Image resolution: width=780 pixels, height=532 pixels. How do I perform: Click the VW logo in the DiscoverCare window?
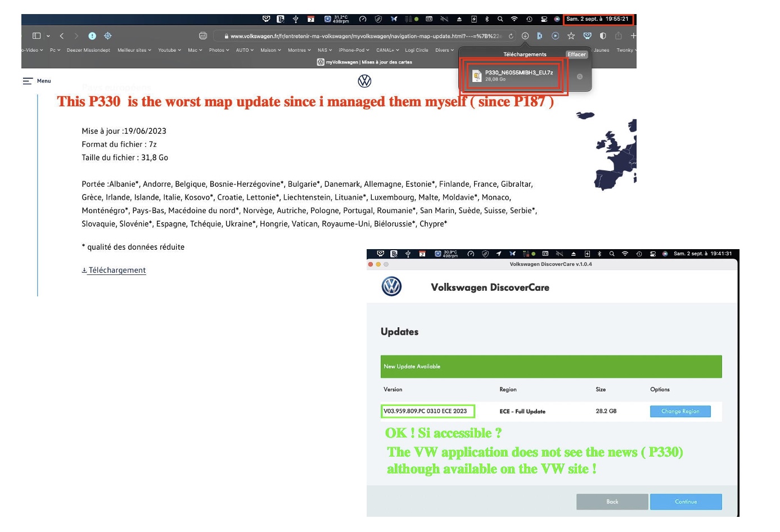391,286
